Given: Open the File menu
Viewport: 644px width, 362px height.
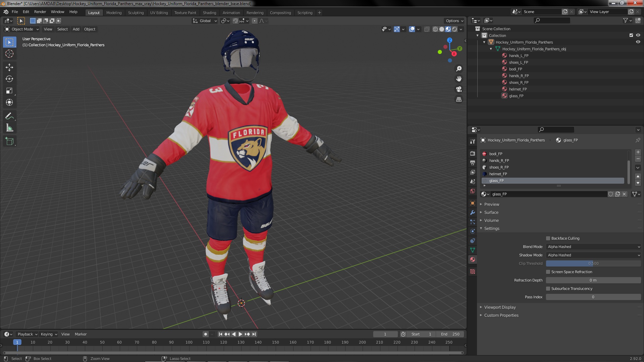Looking at the screenshot, I should tap(15, 12).
